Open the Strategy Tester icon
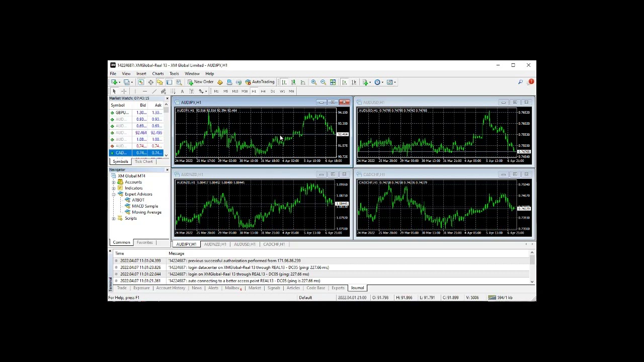 (x=179, y=82)
